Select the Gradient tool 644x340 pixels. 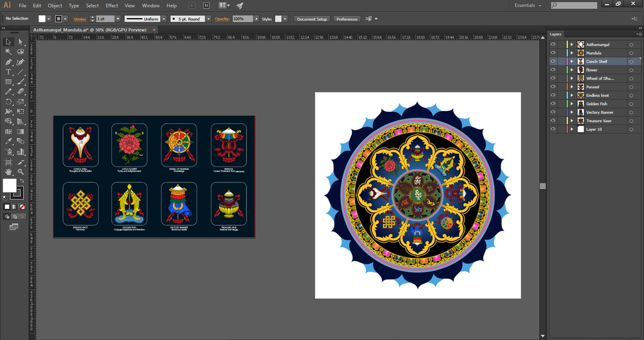(x=20, y=132)
